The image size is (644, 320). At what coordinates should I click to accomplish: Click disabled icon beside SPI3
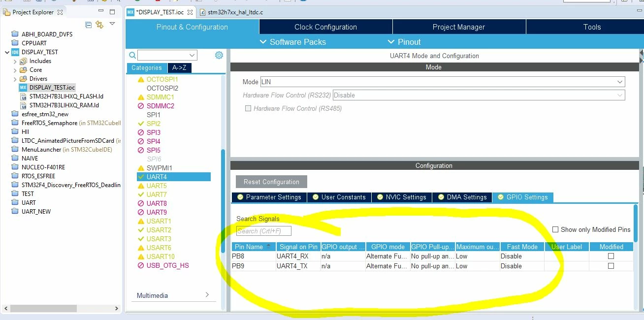pyautogui.click(x=141, y=132)
